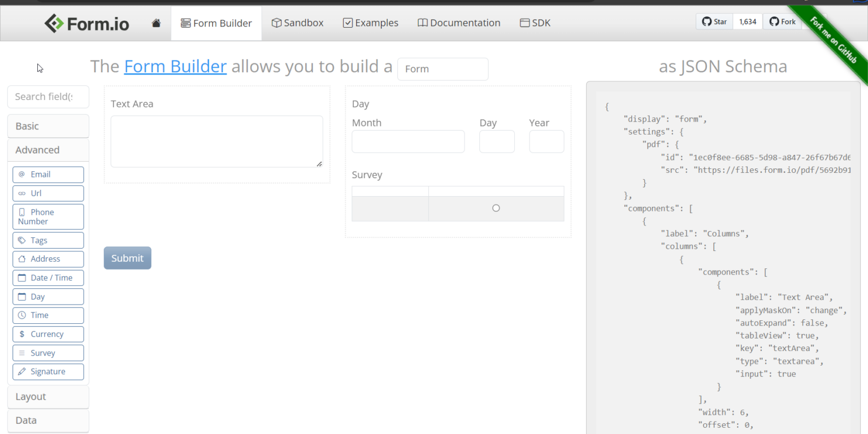The height and width of the screenshot is (434, 868).
Task: Click the home icon in the navbar
Action: click(156, 23)
